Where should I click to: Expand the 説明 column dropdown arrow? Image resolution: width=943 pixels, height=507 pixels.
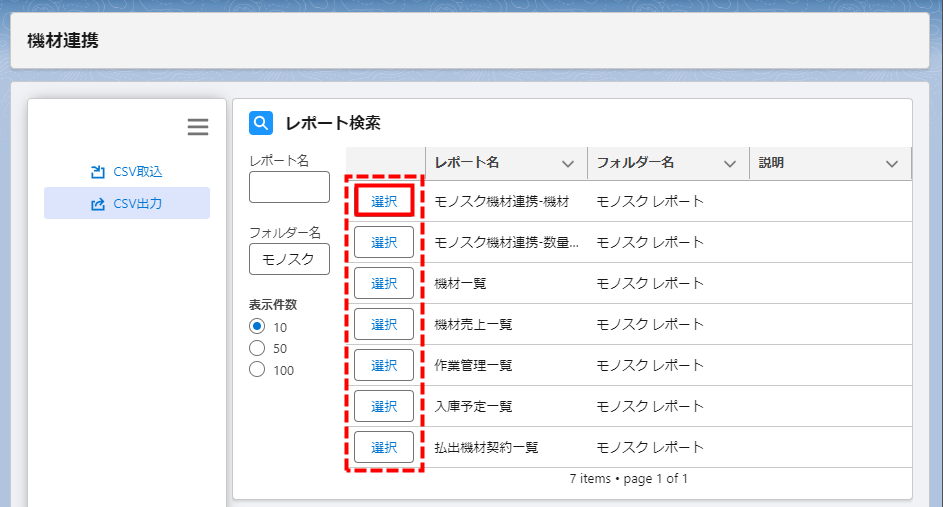point(892,163)
